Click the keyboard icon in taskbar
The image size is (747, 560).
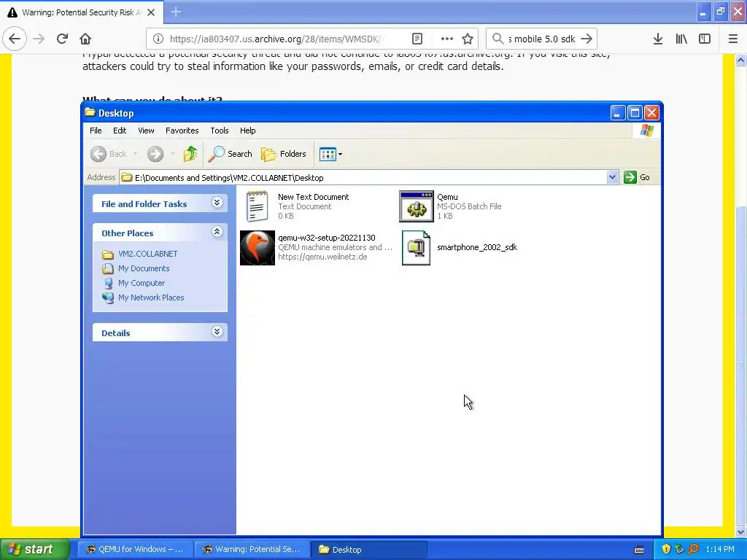(x=639, y=550)
